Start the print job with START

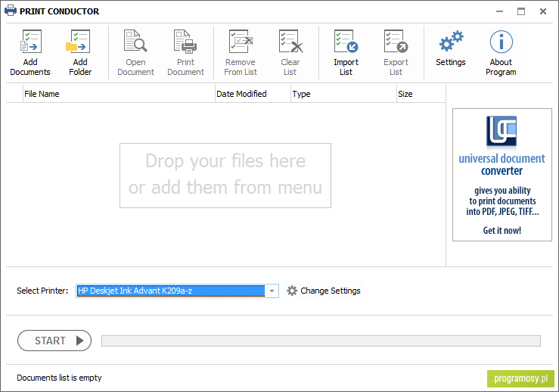(x=54, y=341)
